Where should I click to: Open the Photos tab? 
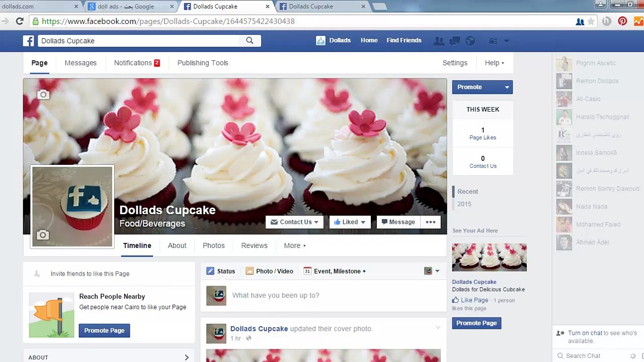(214, 245)
